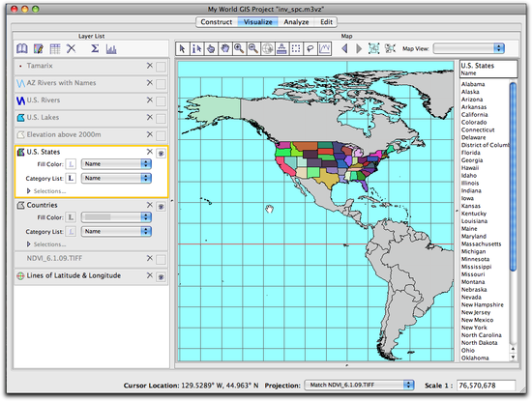
Task: Select the hand pan tool
Action: 225,49
